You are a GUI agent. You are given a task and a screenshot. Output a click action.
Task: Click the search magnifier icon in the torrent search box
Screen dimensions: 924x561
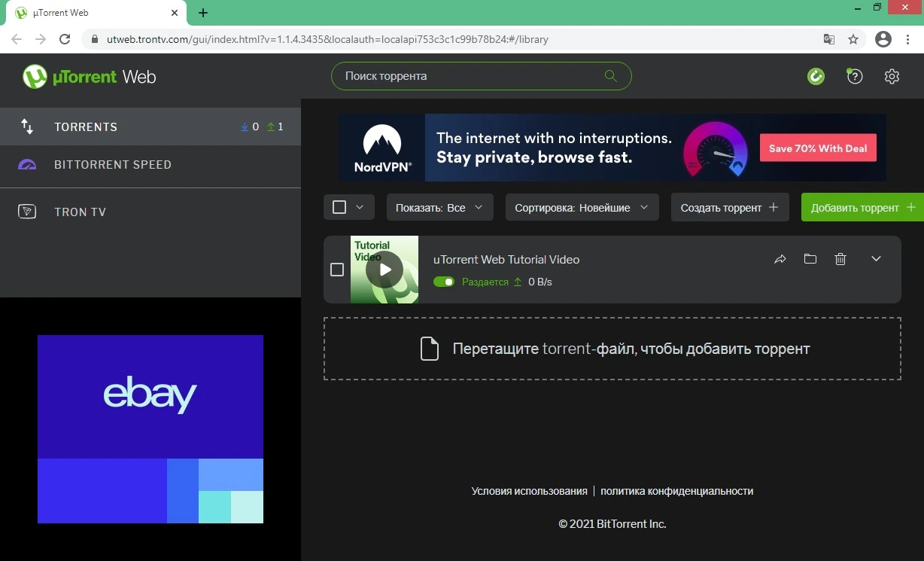pyautogui.click(x=610, y=76)
